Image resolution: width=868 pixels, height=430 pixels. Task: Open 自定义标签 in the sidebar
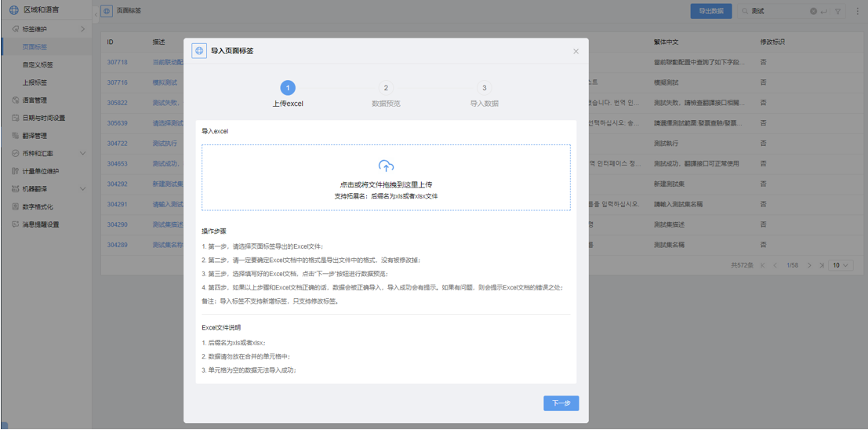[38, 65]
